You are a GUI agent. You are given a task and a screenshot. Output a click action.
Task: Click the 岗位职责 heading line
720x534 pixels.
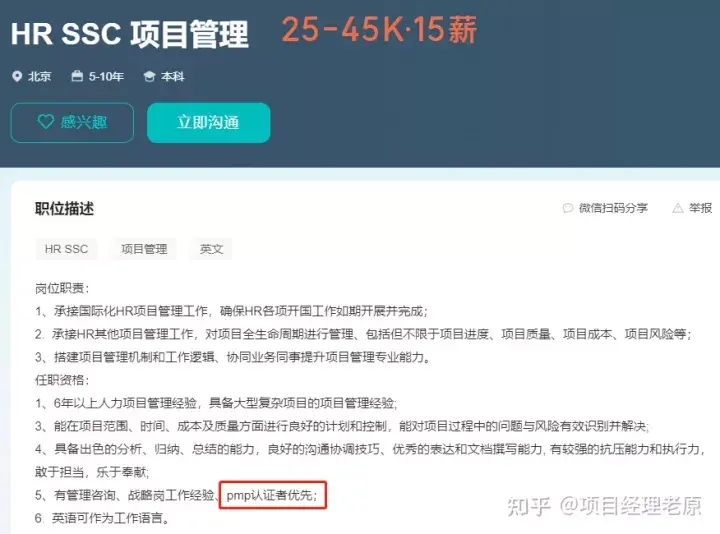[x=62, y=288]
